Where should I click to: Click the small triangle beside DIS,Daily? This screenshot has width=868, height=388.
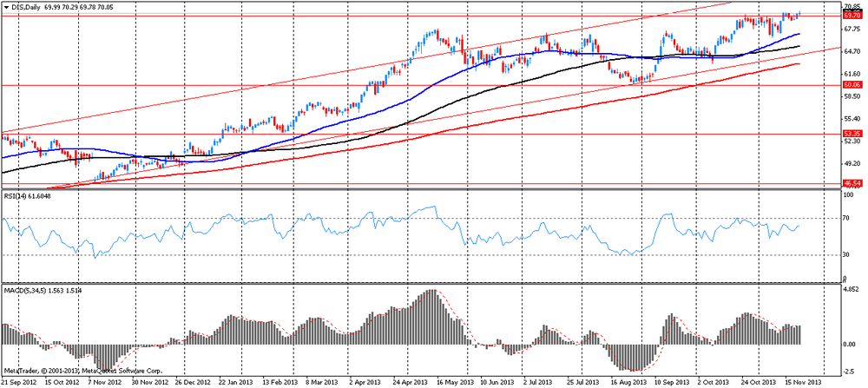pyautogui.click(x=5, y=5)
